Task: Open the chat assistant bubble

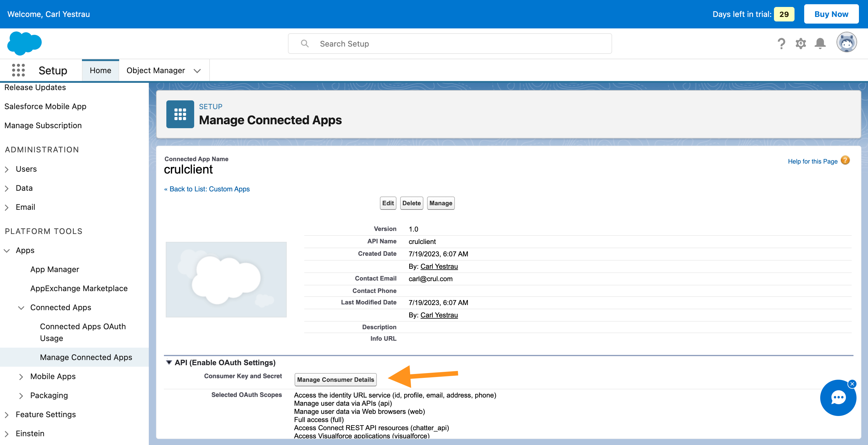Action: [838, 398]
